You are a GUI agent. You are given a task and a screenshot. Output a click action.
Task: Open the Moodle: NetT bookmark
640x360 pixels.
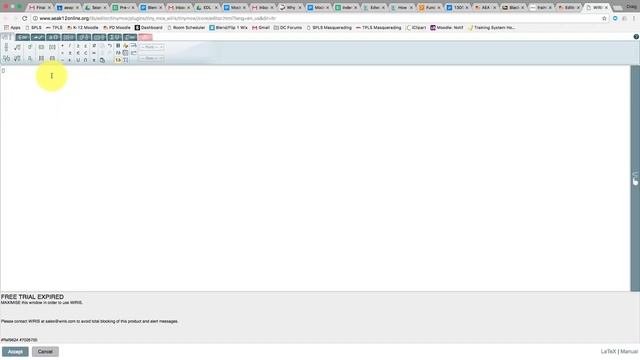[x=447, y=28]
